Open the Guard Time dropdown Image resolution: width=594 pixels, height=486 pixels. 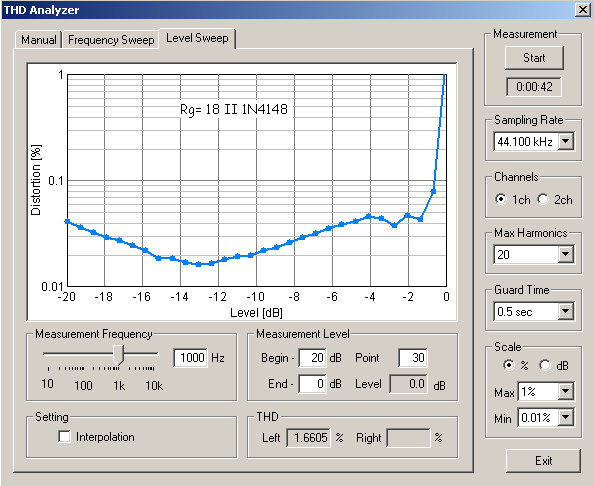566,311
